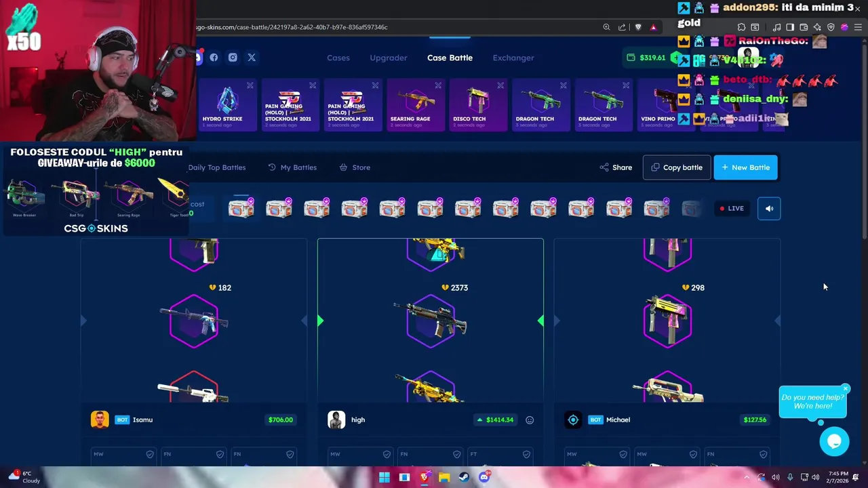Open the X (Twitter) social link icon
The image size is (868, 488).
252,58
